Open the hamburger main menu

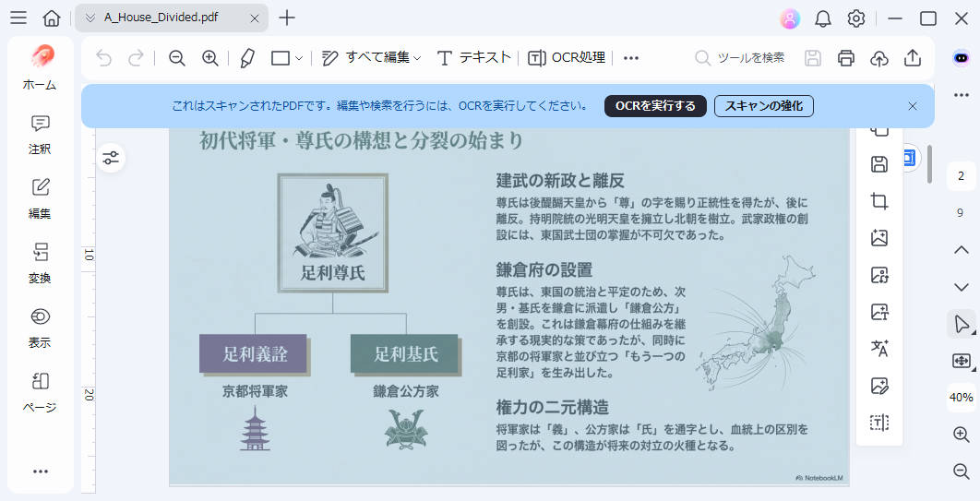click(18, 18)
